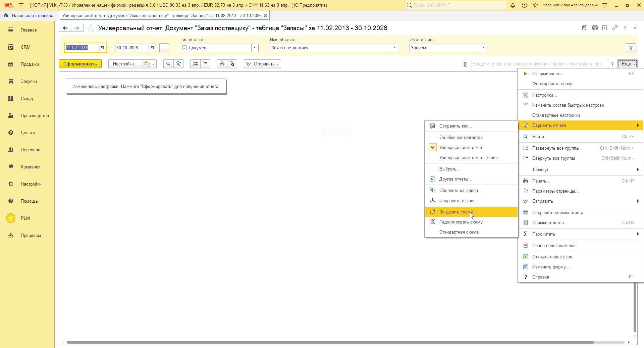This screenshot has height=348, width=644.
Task: Select the checked Универсальный отчет variant
Action: [461, 148]
